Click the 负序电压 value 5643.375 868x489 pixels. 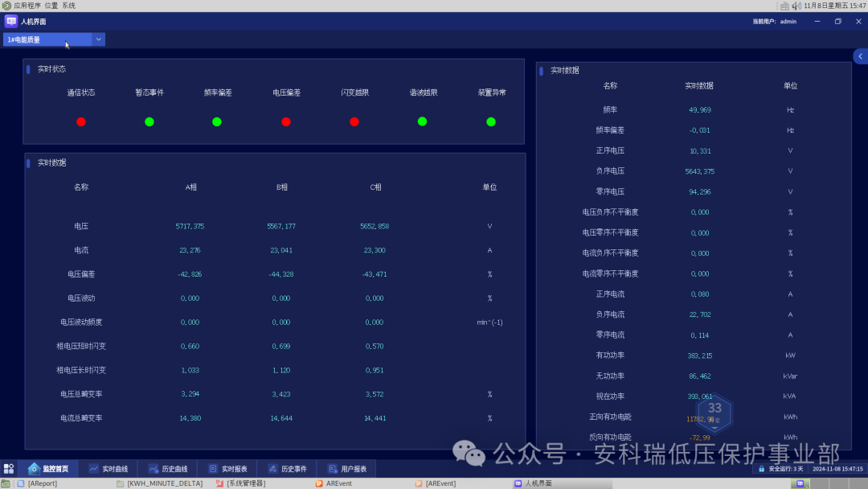700,171
